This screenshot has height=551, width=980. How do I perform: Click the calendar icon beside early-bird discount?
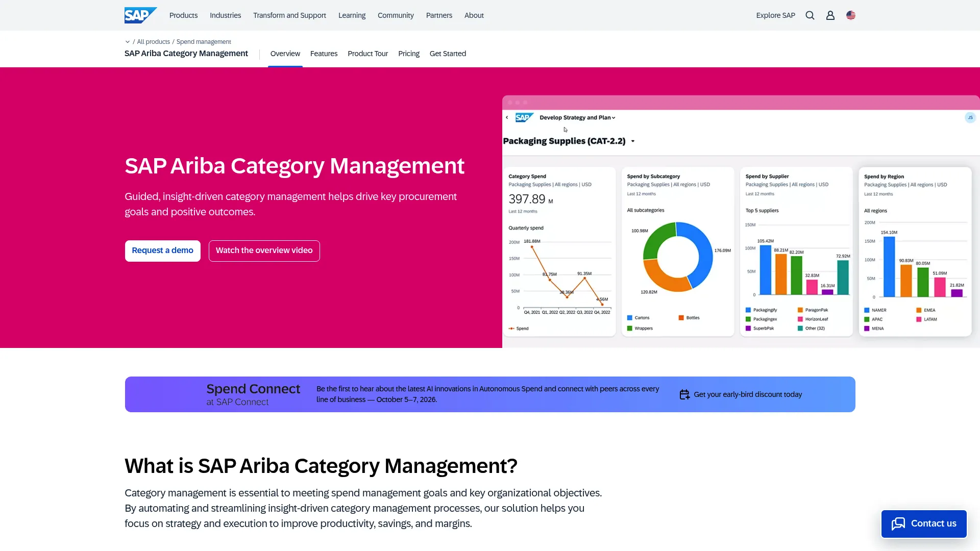[684, 394]
